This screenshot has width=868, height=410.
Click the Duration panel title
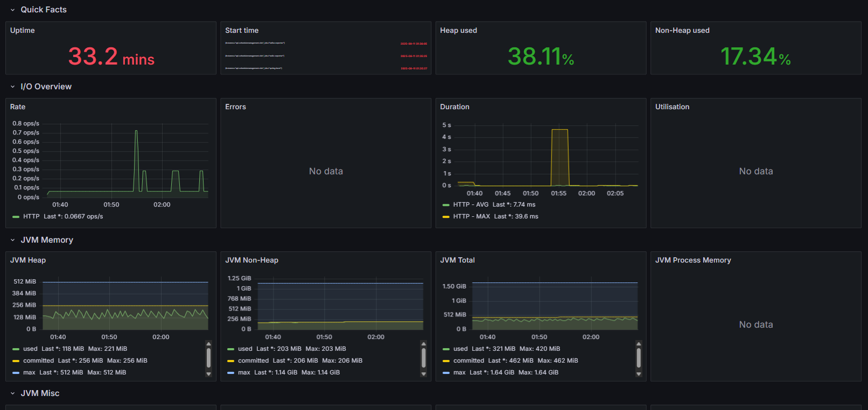pyautogui.click(x=454, y=107)
